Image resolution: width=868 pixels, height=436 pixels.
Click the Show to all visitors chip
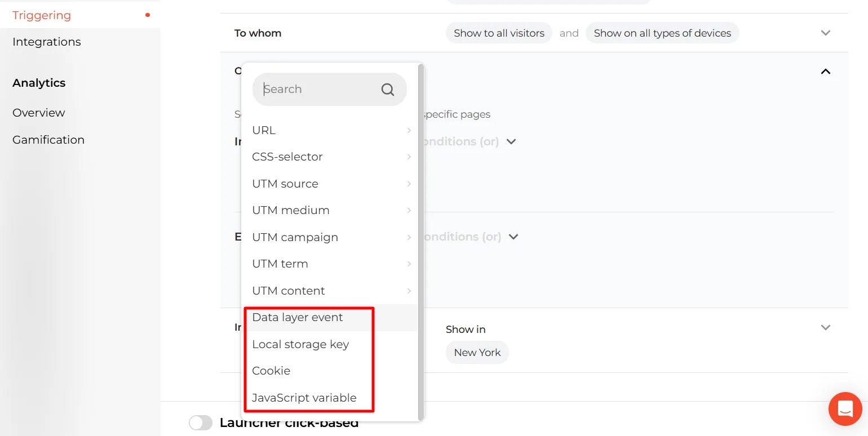point(499,33)
